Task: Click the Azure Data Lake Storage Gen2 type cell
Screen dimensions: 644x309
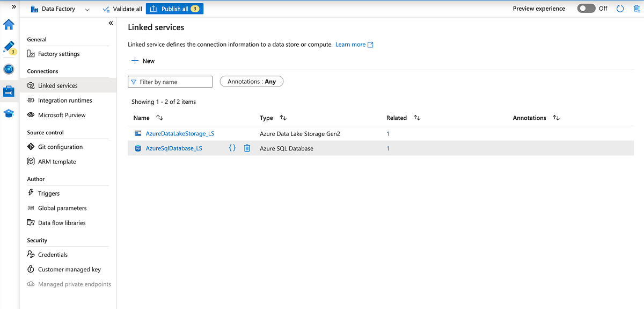Action: pos(299,133)
